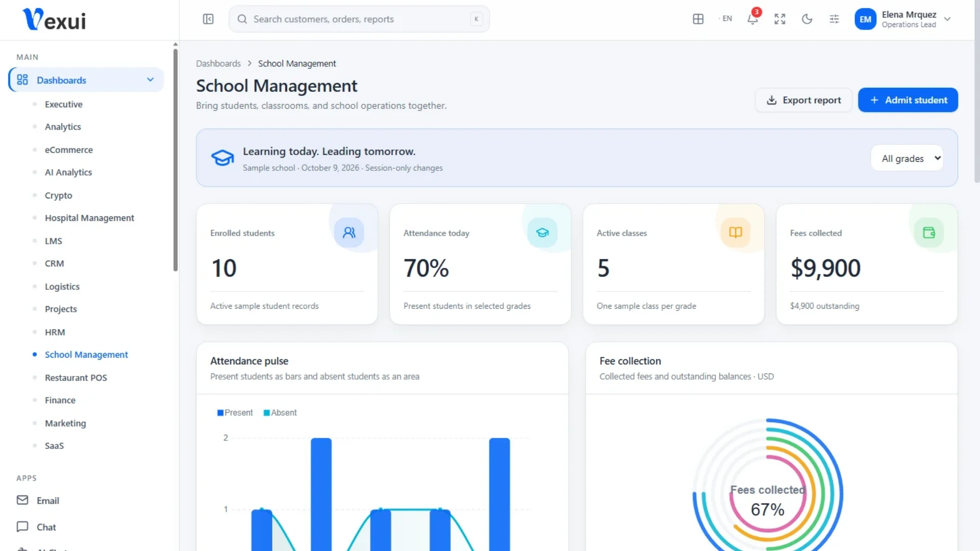Toggle Absent series in chart legend

coord(280,413)
